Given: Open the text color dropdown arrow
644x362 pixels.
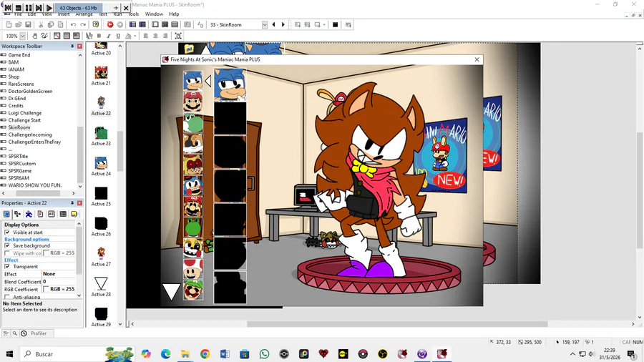Looking at the screenshot, I should coord(135,36).
